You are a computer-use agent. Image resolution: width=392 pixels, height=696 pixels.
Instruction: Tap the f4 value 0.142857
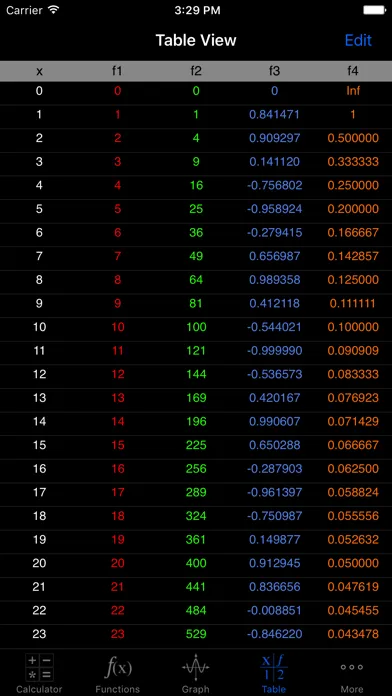pyautogui.click(x=353, y=256)
